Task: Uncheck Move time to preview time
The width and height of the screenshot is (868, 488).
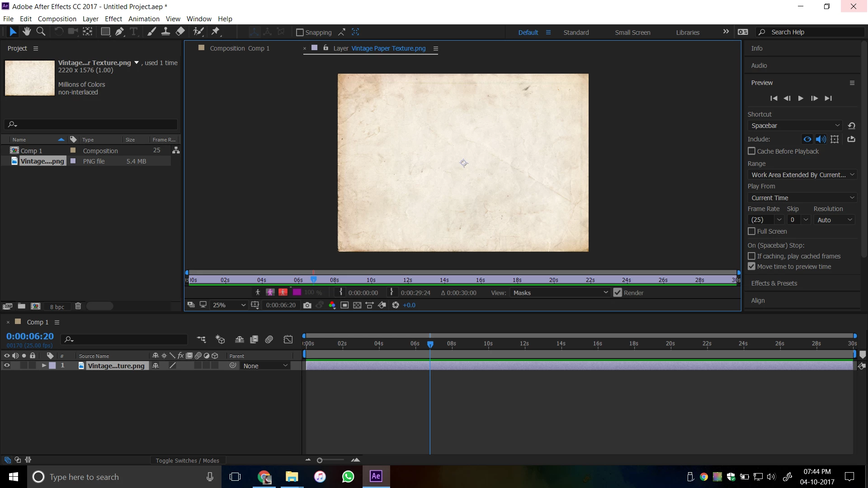Action: (751, 267)
